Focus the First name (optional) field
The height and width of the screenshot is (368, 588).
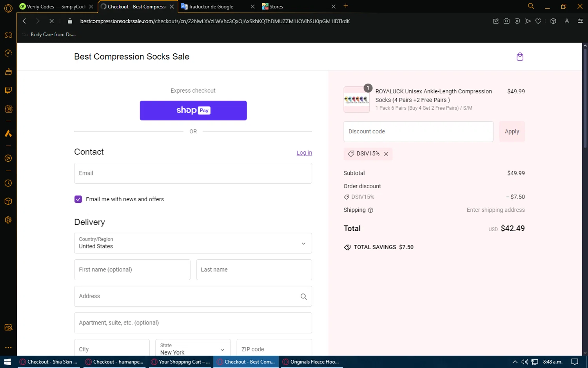132,270
